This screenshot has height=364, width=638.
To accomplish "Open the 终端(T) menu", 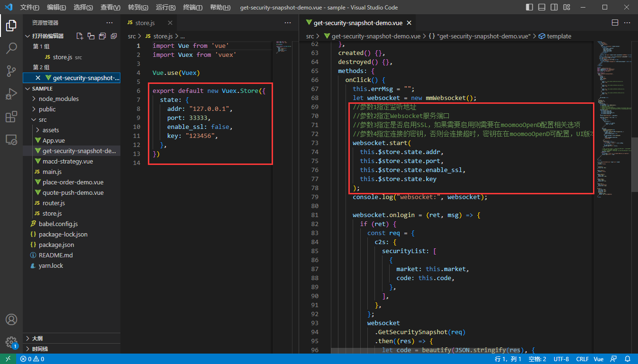I will point(192,8).
